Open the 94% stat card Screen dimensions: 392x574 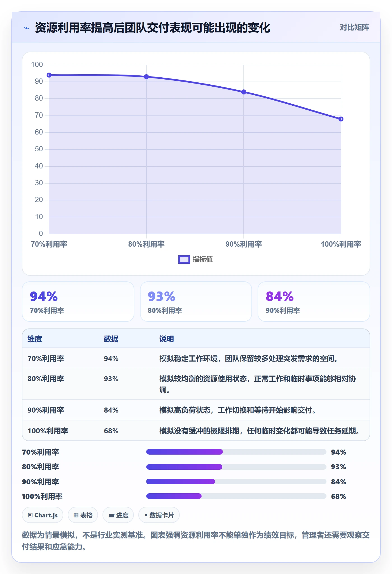[x=78, y=302]
